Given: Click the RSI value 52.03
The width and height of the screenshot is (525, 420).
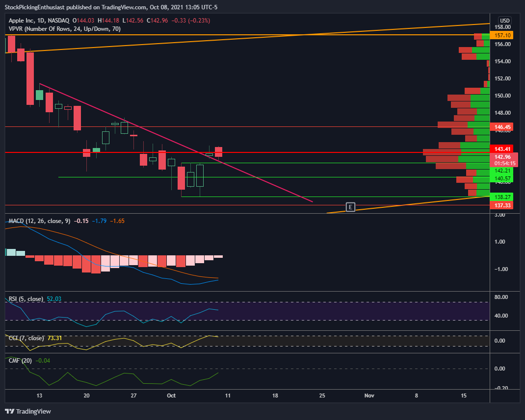Looking at the screenshot, I should (54, 299).
